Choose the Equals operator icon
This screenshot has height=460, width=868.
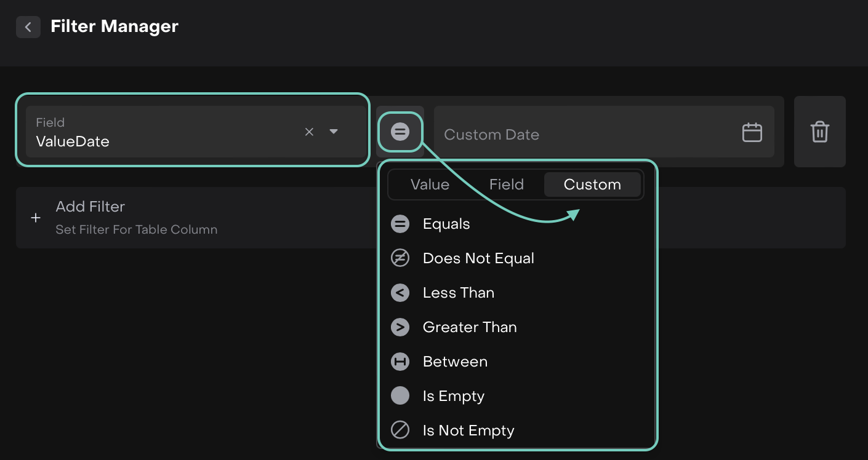(x=400, y=224)
